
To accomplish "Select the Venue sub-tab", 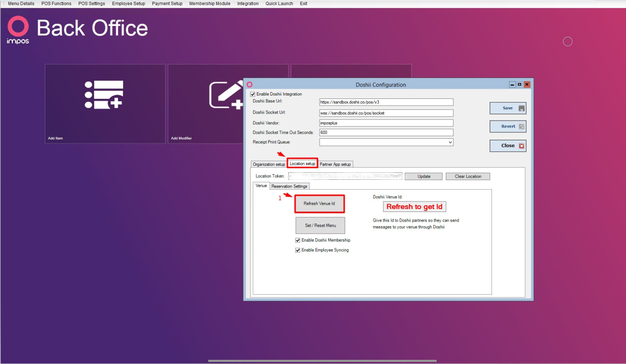I will click(x=261, y=186).
